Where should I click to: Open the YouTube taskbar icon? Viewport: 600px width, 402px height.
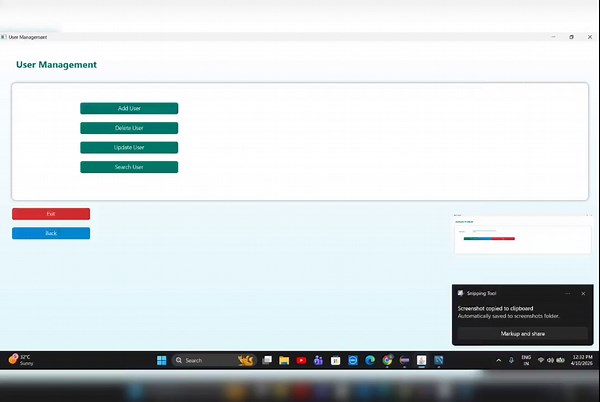click(301, 360)
